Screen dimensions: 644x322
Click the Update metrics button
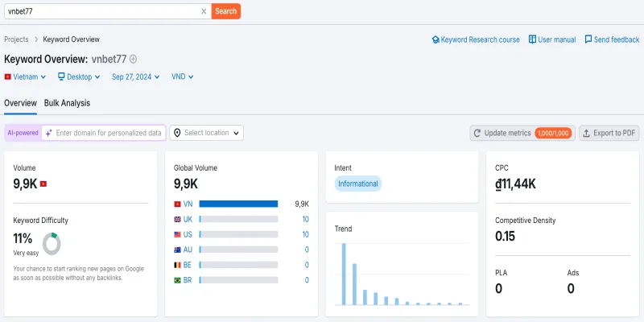(x=522, y=133)
